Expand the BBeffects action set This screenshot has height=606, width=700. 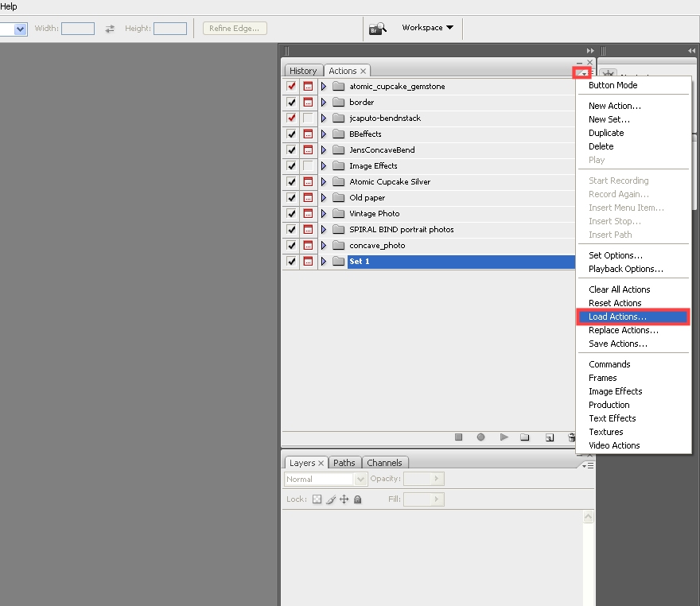[324, 134]
